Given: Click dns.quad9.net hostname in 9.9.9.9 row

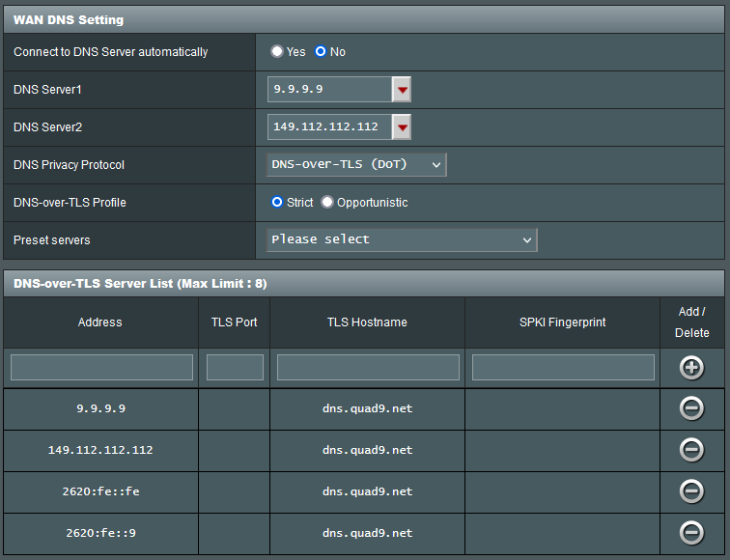Looking at the screenshot, I should (367, 408).
